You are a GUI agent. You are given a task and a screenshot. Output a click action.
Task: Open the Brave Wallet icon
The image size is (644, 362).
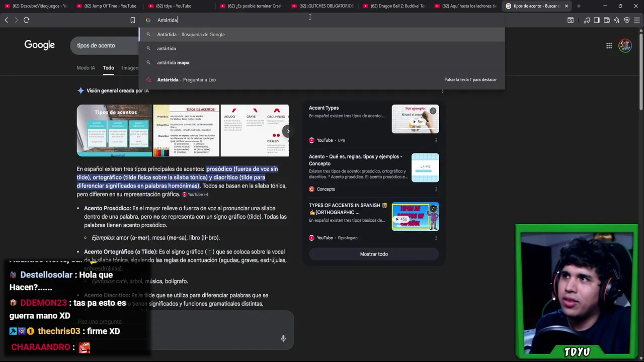click(x=607, y=20)
